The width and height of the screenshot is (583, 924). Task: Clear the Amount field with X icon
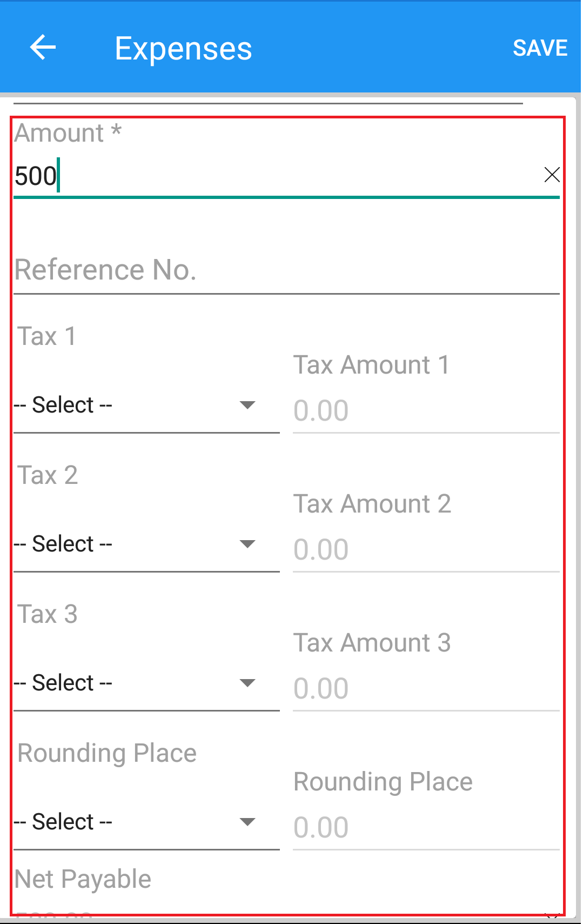[x=552, y=175]
